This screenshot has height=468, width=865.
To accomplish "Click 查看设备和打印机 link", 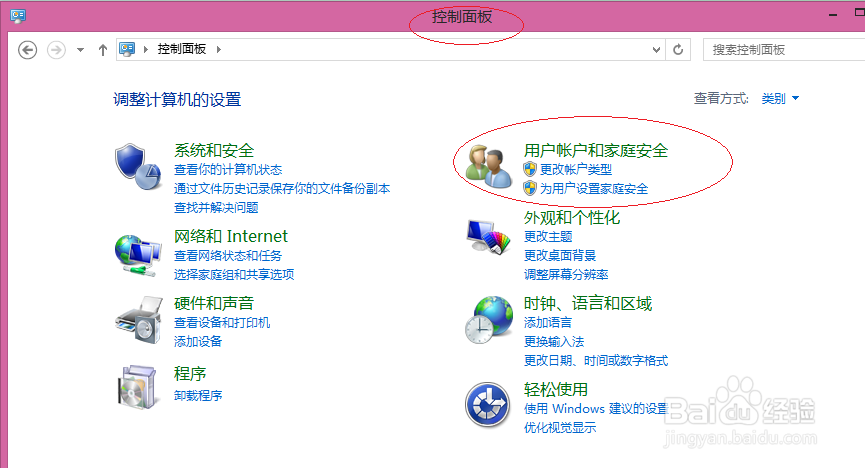I will (222, 322).
